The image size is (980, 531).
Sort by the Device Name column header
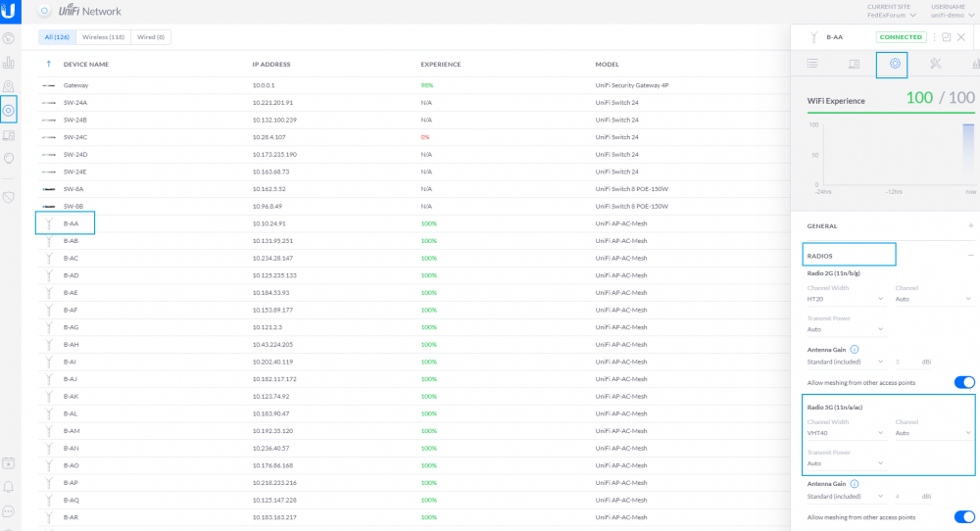tap(85, 65)
